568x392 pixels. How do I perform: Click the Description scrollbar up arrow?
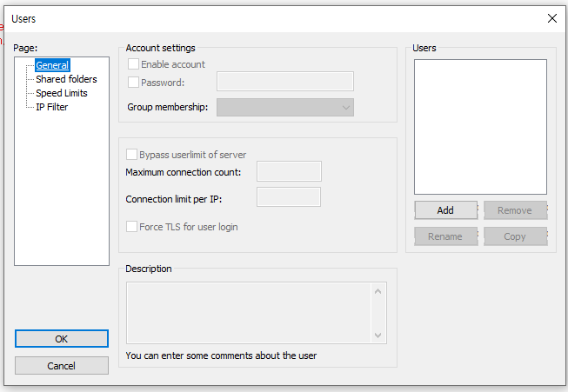378,291
